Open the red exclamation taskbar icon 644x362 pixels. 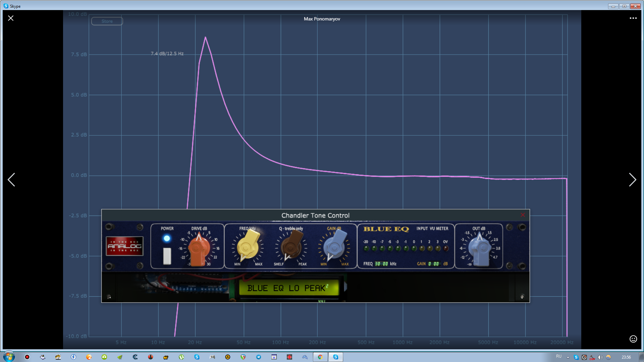(151, 357)
